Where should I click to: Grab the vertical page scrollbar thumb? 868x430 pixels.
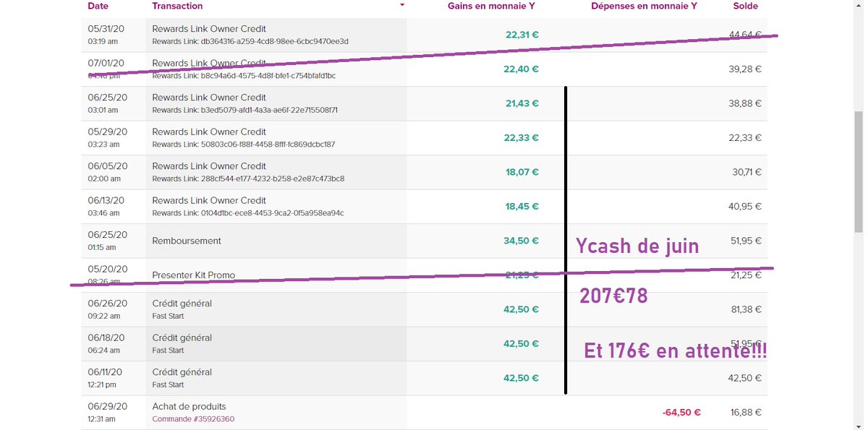pyautogui.click(x=859, y=171)
